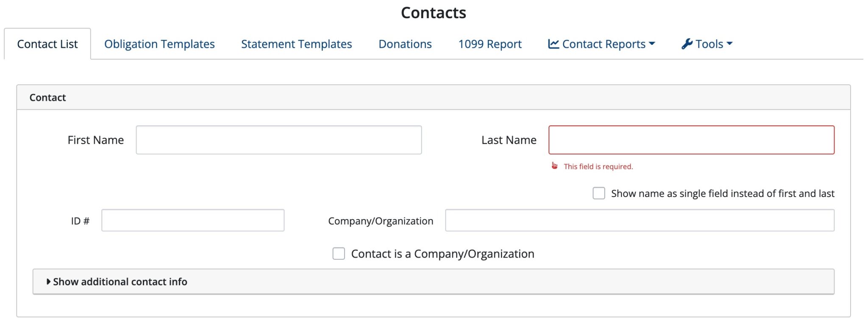
Task: Enable 'Show name as single field instead of first and last'
Action: pyautogui.click(x=599, y=193)
